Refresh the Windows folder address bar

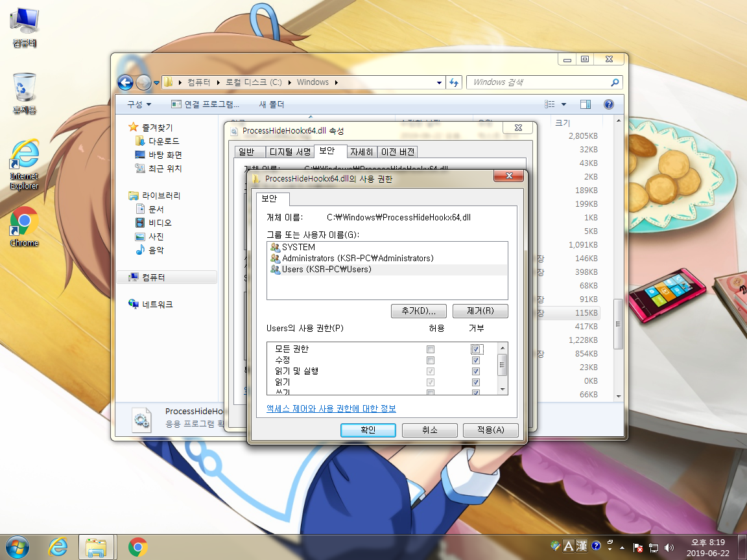(453, 82)
